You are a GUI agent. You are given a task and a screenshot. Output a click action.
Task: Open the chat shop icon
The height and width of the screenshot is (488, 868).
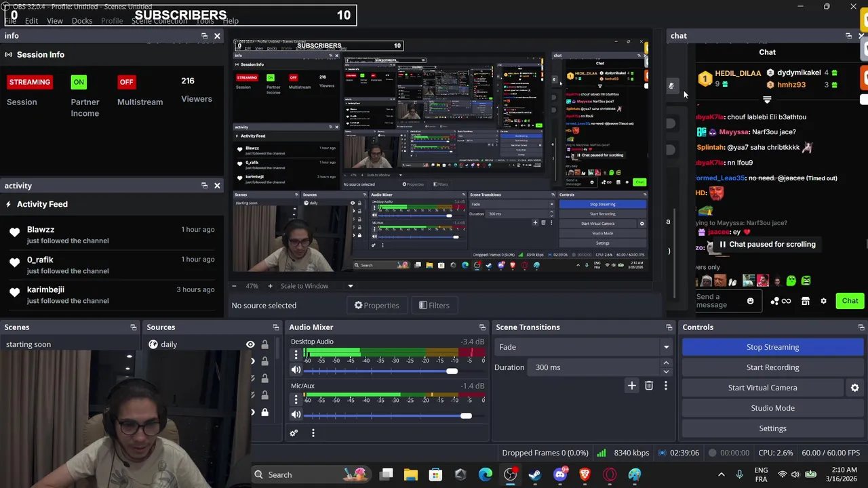pyautogui.click(x=805, y=301)
